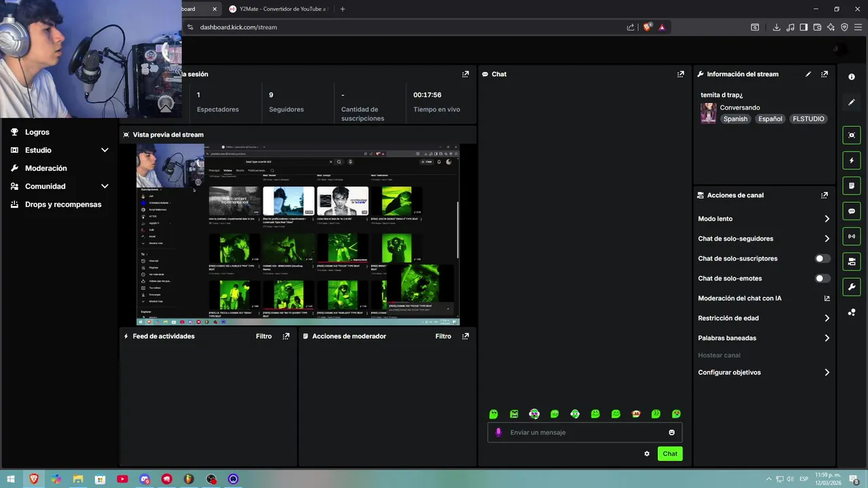Edit stream info with pencil icon

[x=808, y=75]
